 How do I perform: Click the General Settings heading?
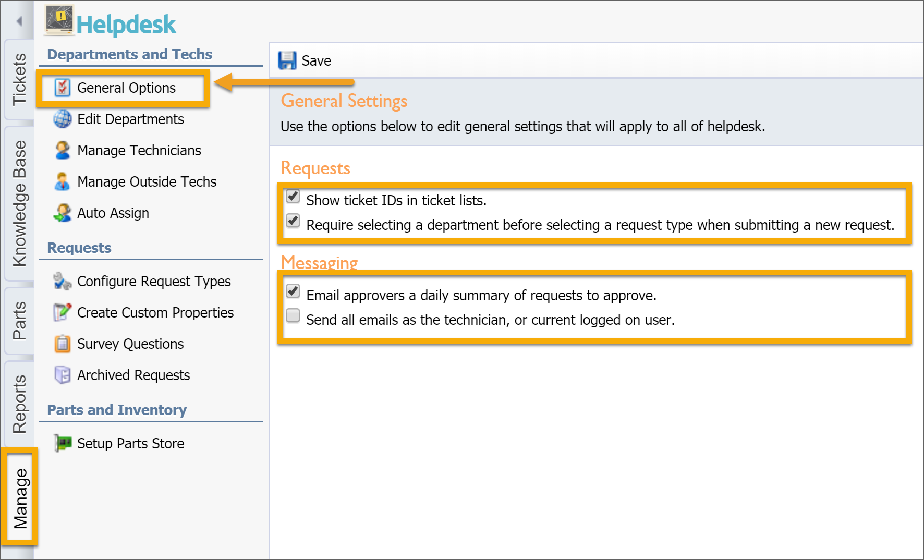pos(344,101)
